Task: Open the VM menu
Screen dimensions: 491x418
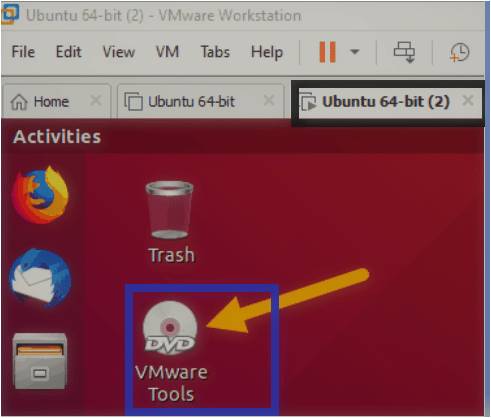Action: tap(167, 52)
